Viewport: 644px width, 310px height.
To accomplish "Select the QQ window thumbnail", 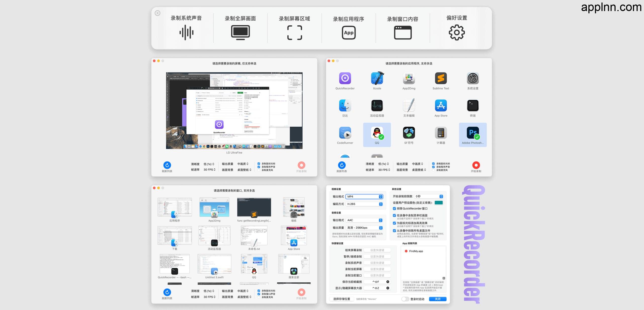I will pyautogui.click(x=254, y=264).
